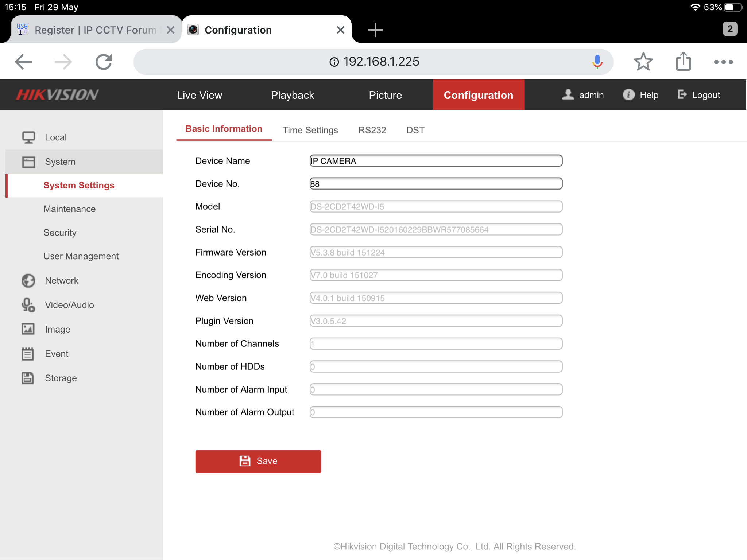Open the three-dot browser menu
Screen dimensions: 747x560
coord(723,62)
